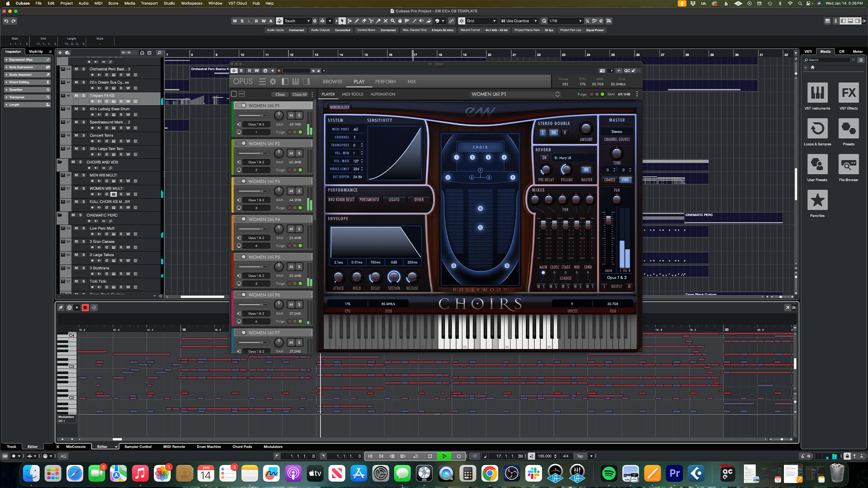This screenshot has width=868, height=488.
Task: Mute the Timpani Fit KS track
Action: click(76, 95)
